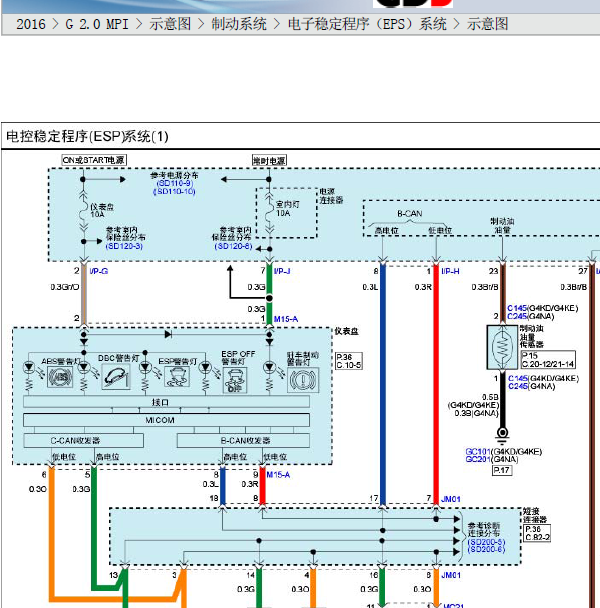The width and height of the screenshot is (600, 608).
Task: Open M15-A link beside the green 0.3G wire
Action: click(286, 319)
